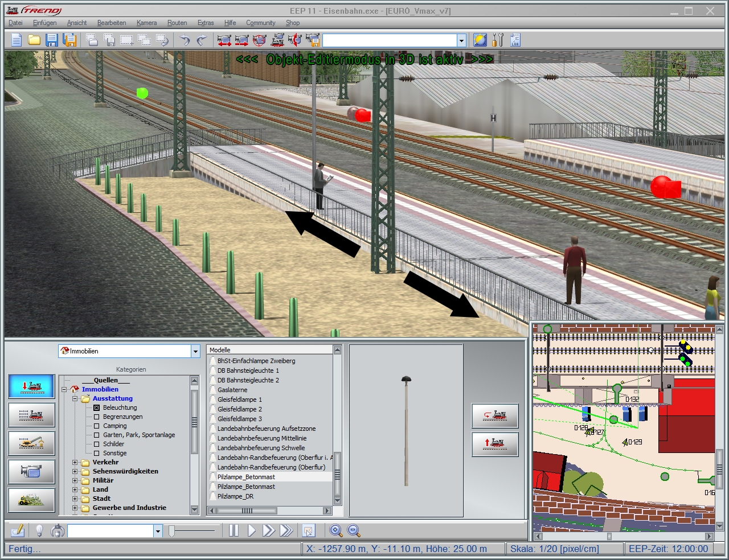Open the Datei menu
This screenshot has width=729, height=560.
tap(15, 23)
